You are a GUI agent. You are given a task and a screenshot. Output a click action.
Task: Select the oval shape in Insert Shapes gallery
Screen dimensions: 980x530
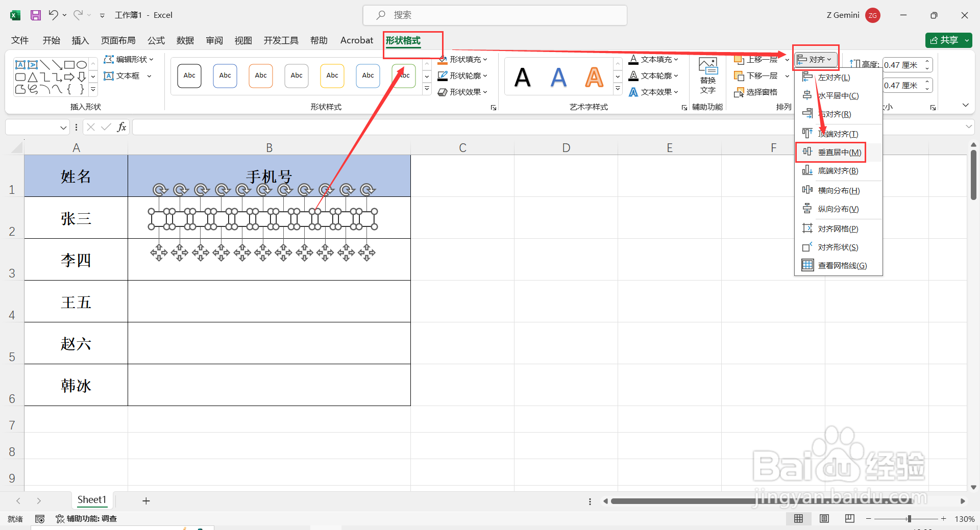point(81,65)
